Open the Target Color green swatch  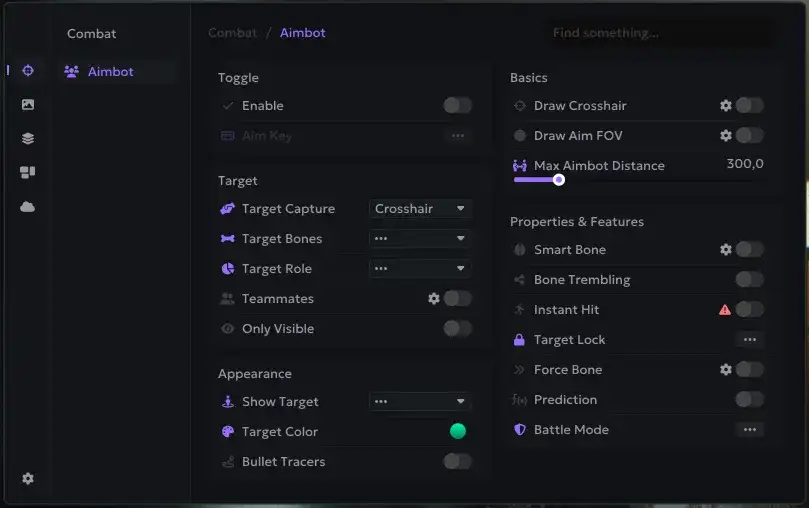click(458, 431)
